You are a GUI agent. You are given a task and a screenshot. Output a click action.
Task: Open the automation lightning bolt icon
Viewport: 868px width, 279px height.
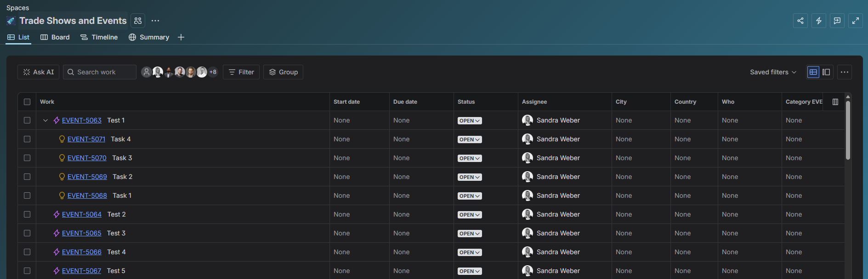click(x=819, y=21)
